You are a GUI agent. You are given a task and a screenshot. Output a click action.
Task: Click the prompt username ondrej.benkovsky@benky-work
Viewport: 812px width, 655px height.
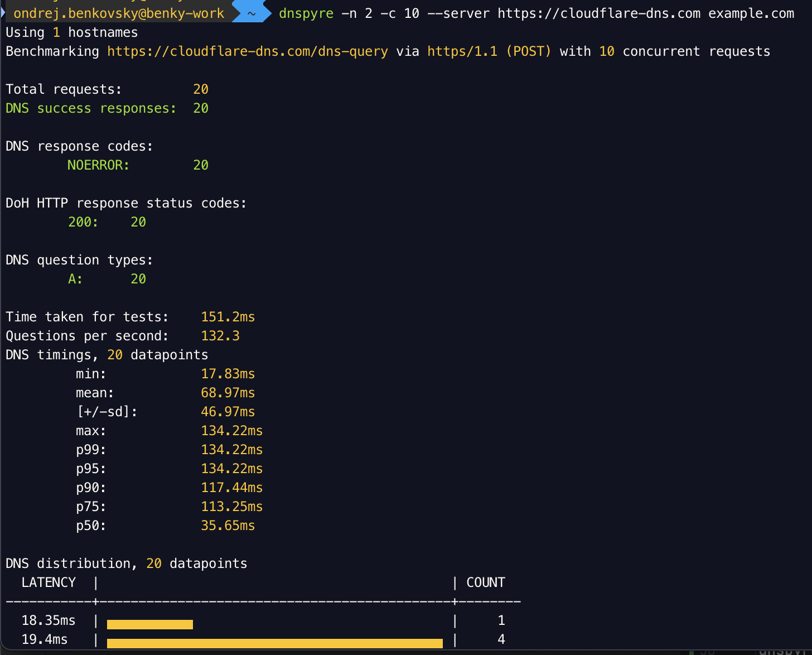(x=119, y=13)
